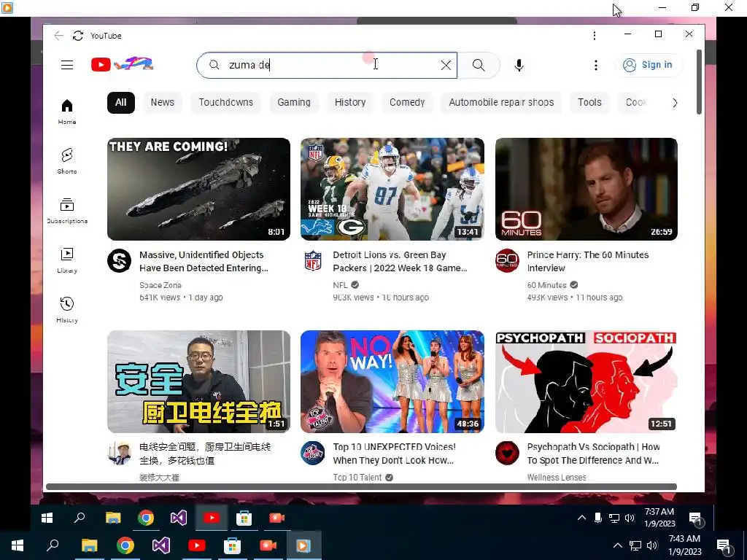Open the 电线安全问题 video title
This screenshot has width=747, height=560.
pos(205,454)
